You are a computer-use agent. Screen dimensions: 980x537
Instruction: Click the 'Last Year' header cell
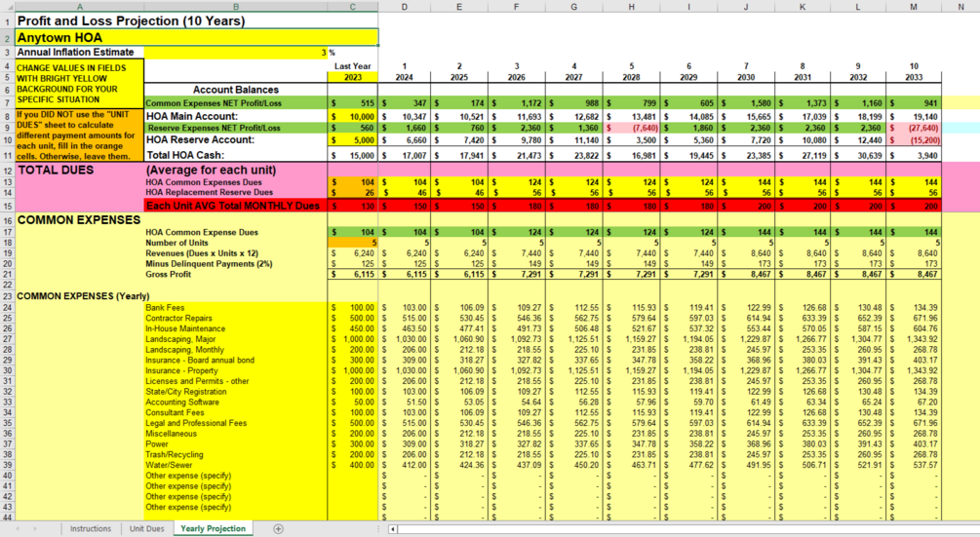point(352,66)
